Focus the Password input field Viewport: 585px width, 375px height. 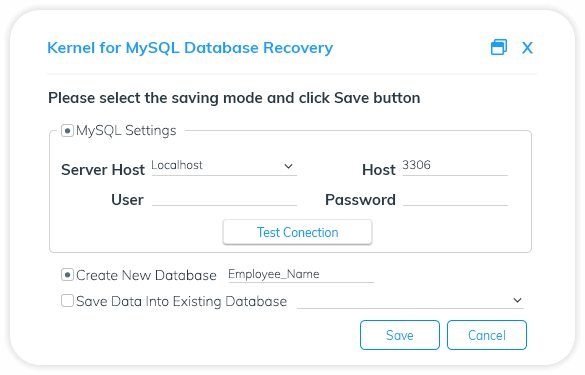click(x=455, y=199)
